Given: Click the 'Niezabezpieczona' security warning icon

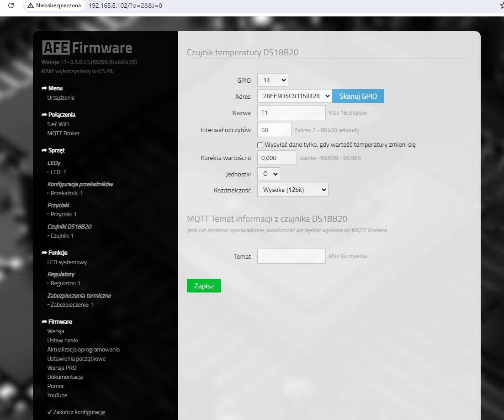Looking at the screenshot, I should [x=31, y=6].
